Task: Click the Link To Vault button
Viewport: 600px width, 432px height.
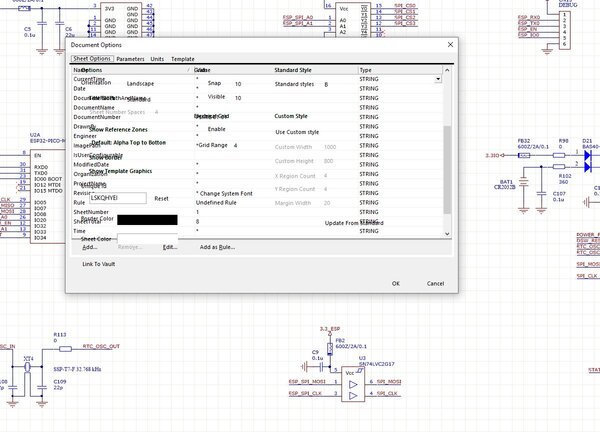Action: tap(98, 264)
